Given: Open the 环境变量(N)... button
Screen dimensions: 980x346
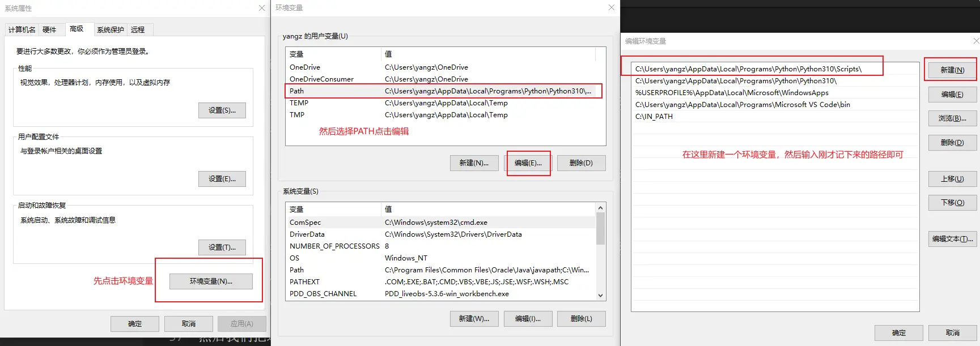Looking at the screenshot, I should click(211, 281).
